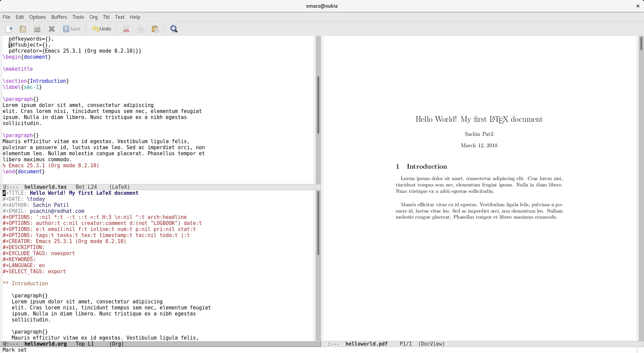Create a new file via the toolbar icon
This screenshot has height=353, width=644.
coord(9,29)
